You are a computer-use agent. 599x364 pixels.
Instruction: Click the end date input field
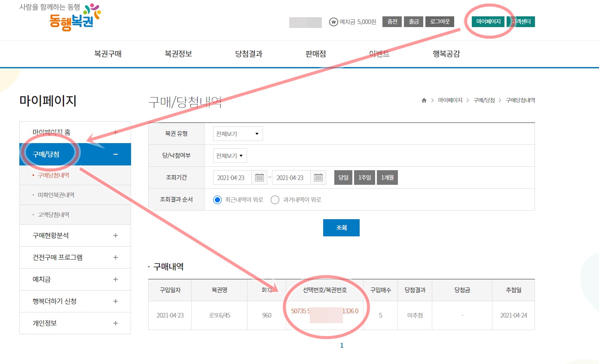(291, 177)
